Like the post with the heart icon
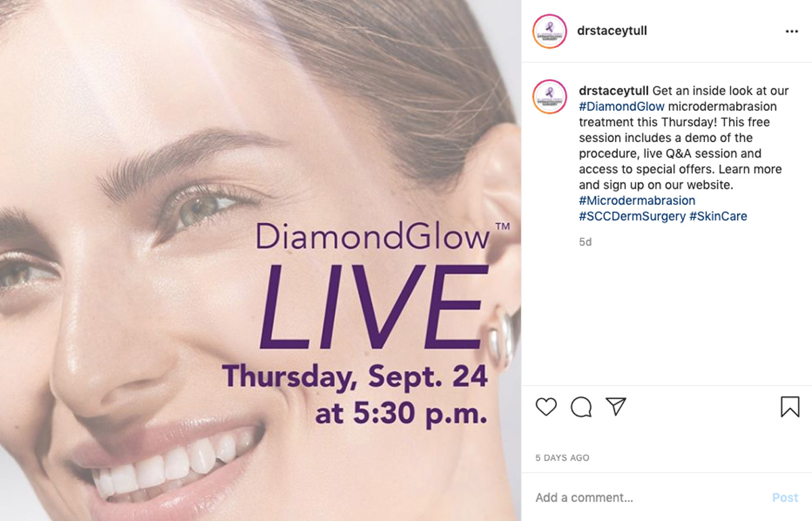The image size is (812, 521). [546, 407]
